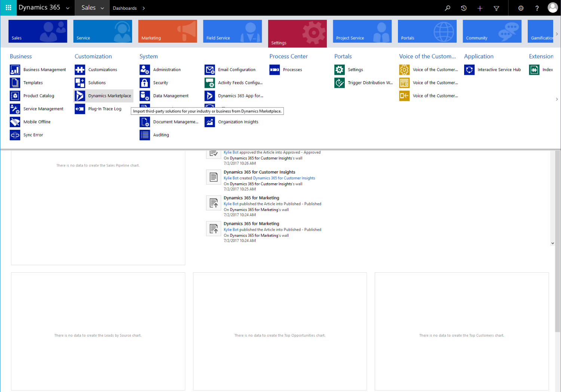Select the Community area tile
This screenshot has width=561, height=392.
[492, 31]
